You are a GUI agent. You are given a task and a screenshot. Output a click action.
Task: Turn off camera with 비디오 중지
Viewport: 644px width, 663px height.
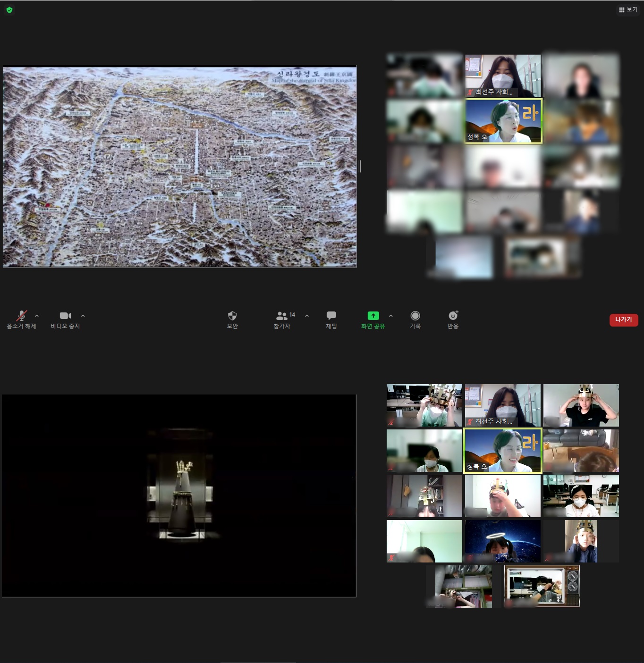click(x=65, y=316)
